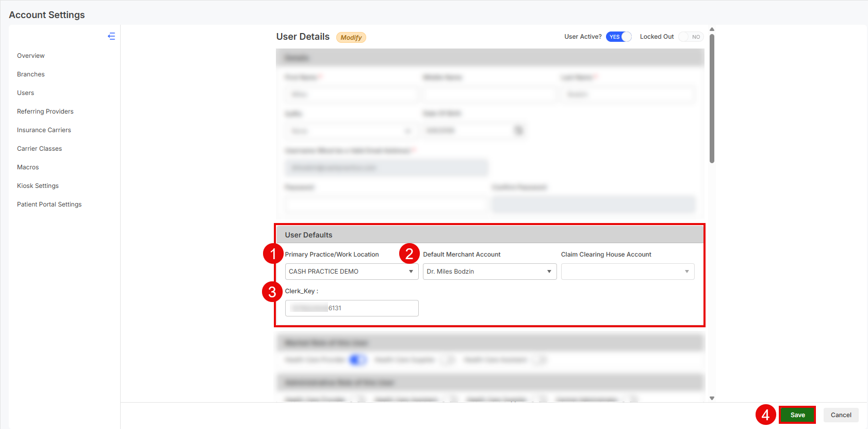Viewport: 868px width, 429px height.
Task: Click scrollbar up arrow
Action: tap(712, 29)
